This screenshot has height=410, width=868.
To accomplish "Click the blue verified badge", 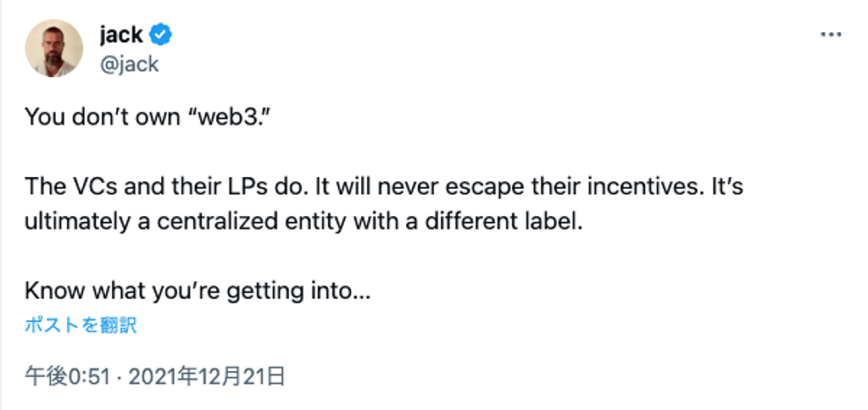I will coord(161,35).
